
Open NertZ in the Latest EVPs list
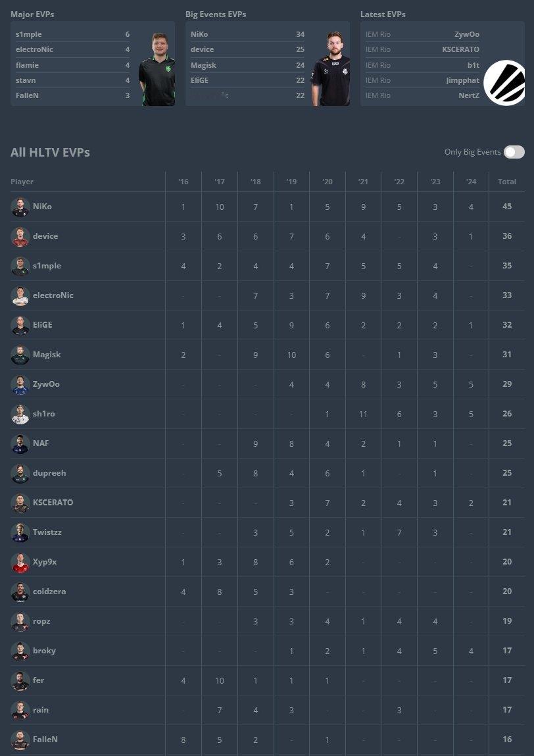click(469, 95)
